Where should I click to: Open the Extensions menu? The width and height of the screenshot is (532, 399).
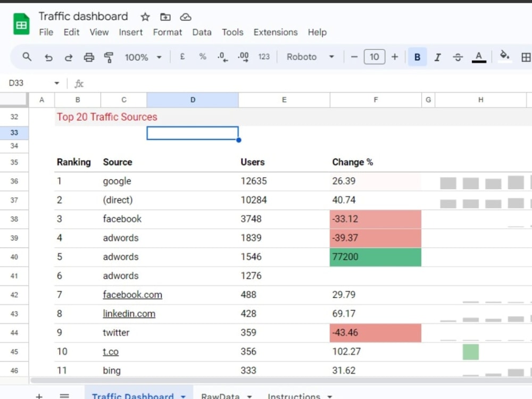point(276,32)
